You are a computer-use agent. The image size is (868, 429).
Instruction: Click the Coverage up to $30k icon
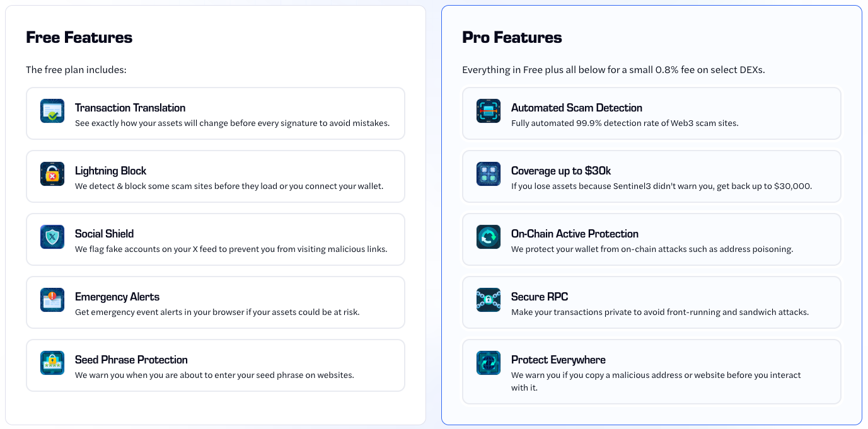pyautogui.click(x=489, y=174)
